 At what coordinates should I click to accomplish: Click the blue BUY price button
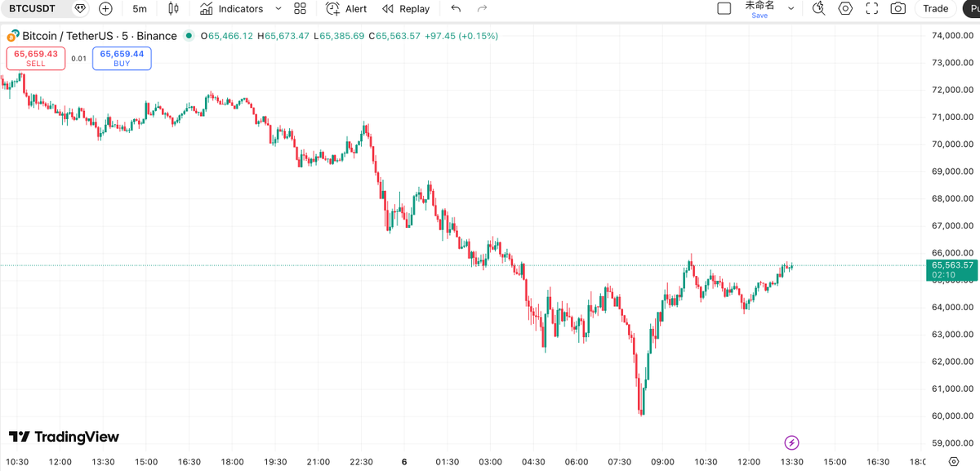click(122, 58)
